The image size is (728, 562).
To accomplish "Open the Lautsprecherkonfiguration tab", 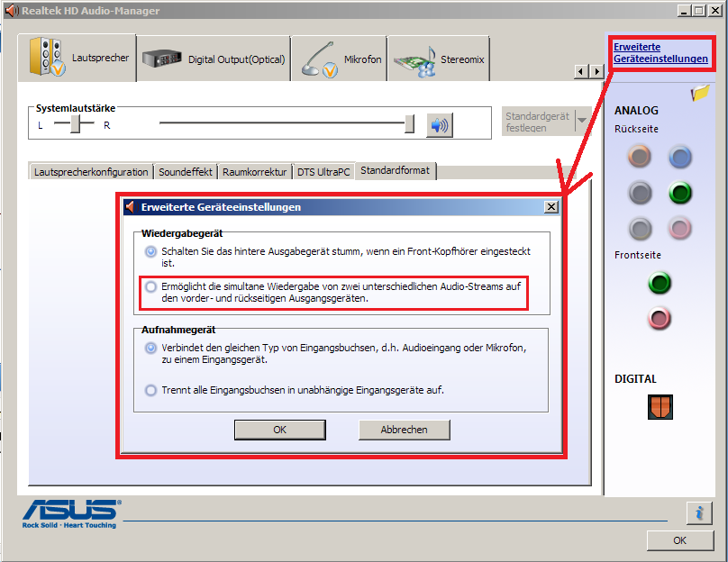I will [x=91, y=172].
